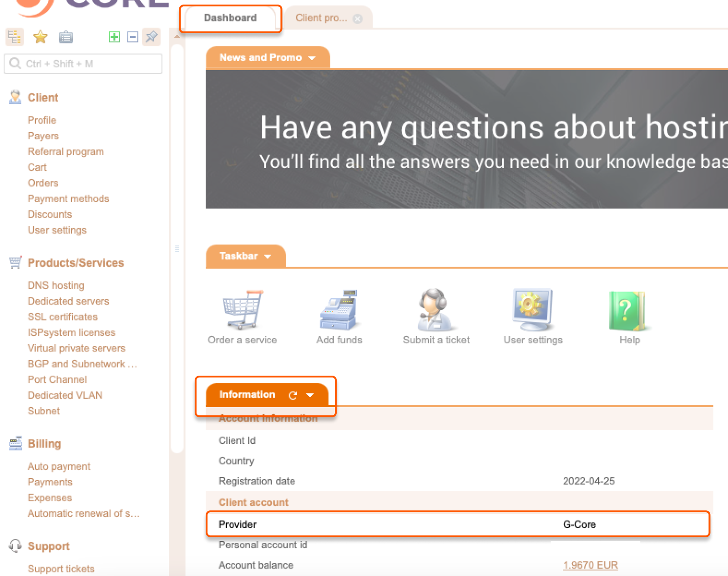Switch to the Client pro tab
728x576 pixels.
[322, 18]
